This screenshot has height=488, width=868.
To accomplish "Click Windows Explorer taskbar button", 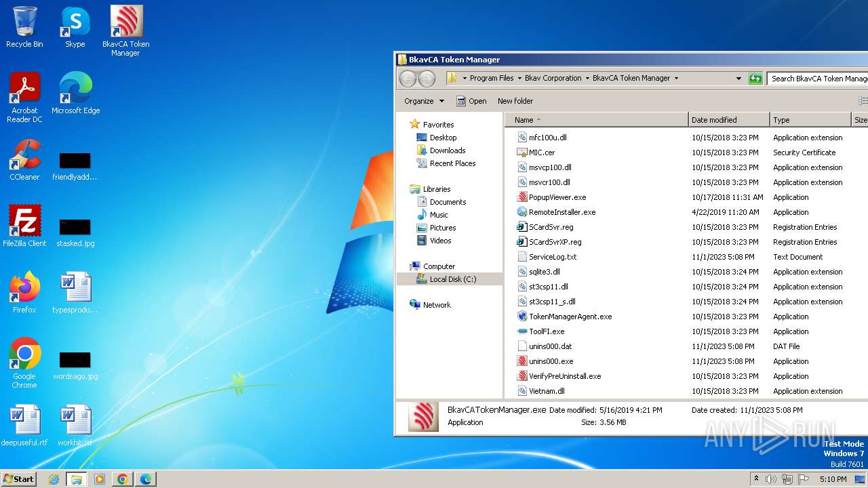I will pos(77,479).
